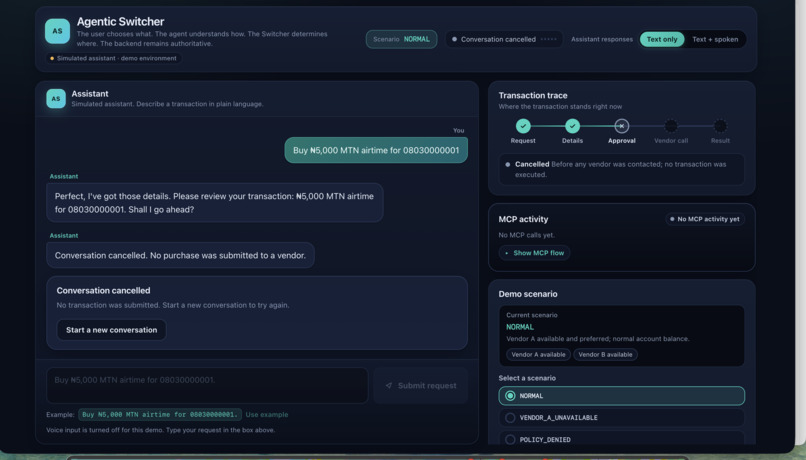Image resolution: width=806 pixels, height=460 pixels.
Task: Click the paper-plane icon on Submit request
Action: 389,385
